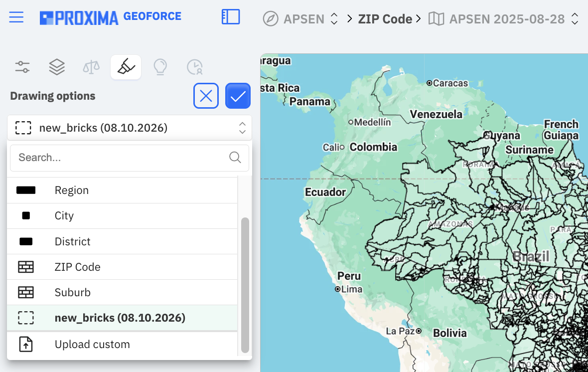Open the history clock user tab
Viewport: 588px width, 372px height.
[195, 67]
